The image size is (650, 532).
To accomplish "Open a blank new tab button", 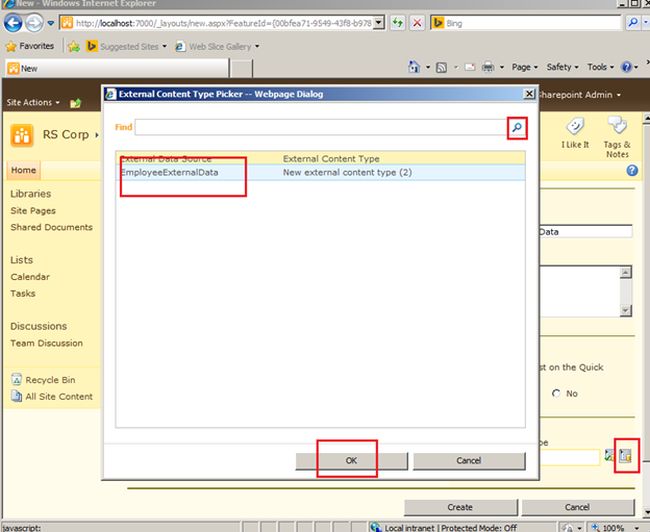I will click(x=241, y=68).
